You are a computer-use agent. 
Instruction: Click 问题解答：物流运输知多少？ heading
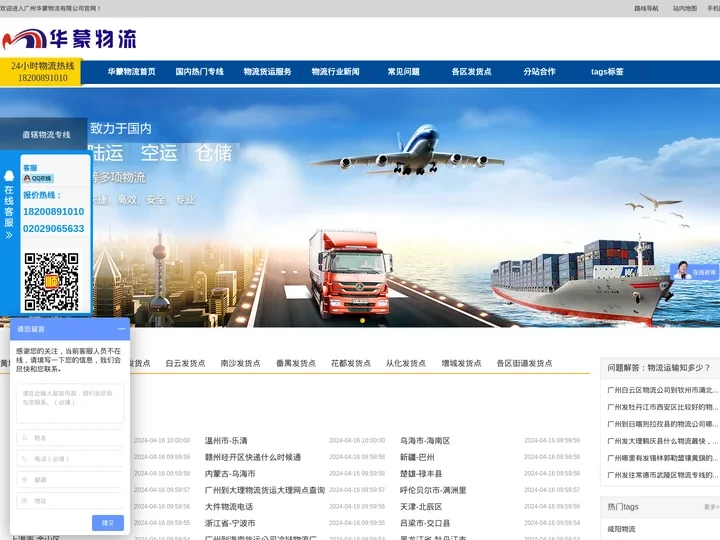658,368
